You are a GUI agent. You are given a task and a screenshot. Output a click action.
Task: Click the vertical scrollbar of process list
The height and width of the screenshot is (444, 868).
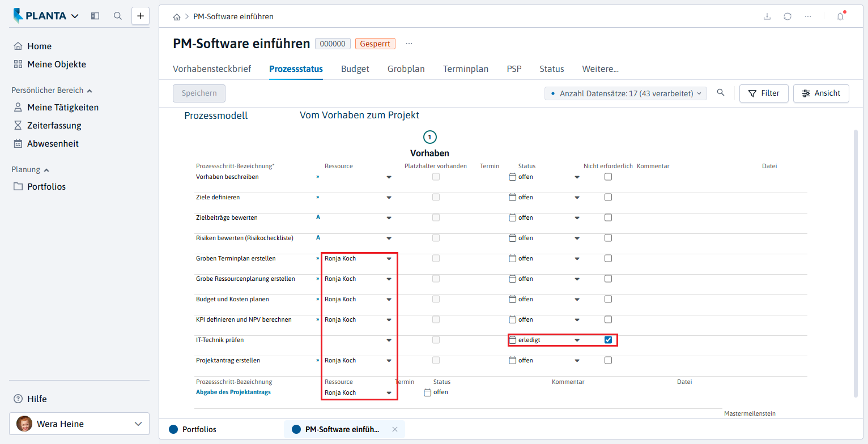click(x=855, y=263)
